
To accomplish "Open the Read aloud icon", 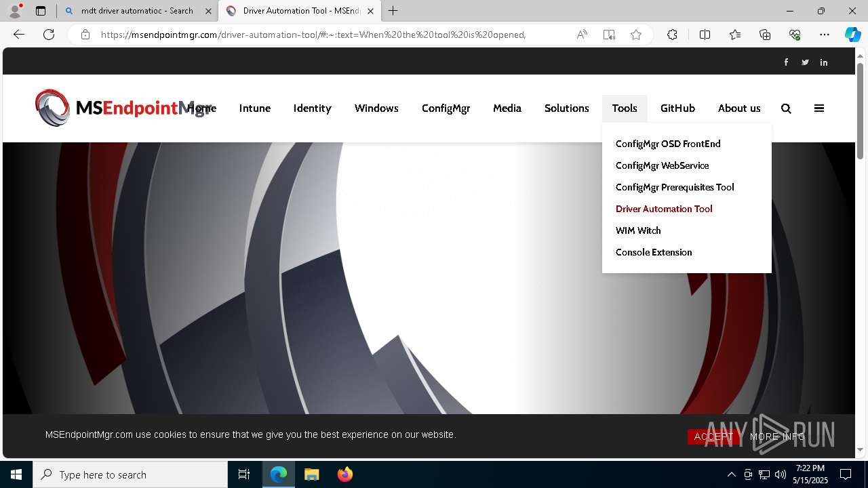I will (x=582, y=35).
